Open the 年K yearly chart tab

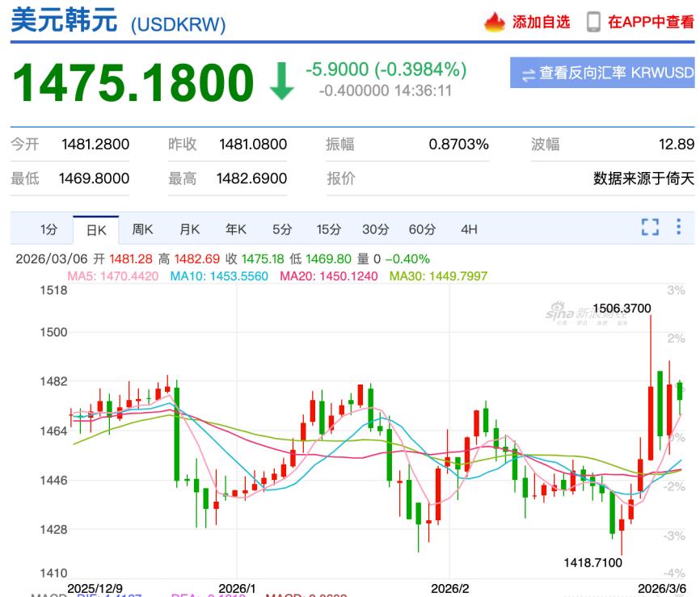click(x=235, y=229)
